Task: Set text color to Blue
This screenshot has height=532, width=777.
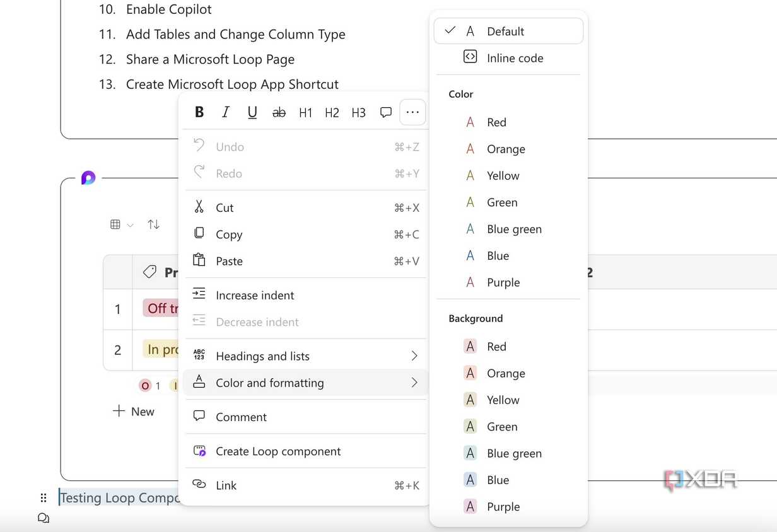Action: click(508, 256)
